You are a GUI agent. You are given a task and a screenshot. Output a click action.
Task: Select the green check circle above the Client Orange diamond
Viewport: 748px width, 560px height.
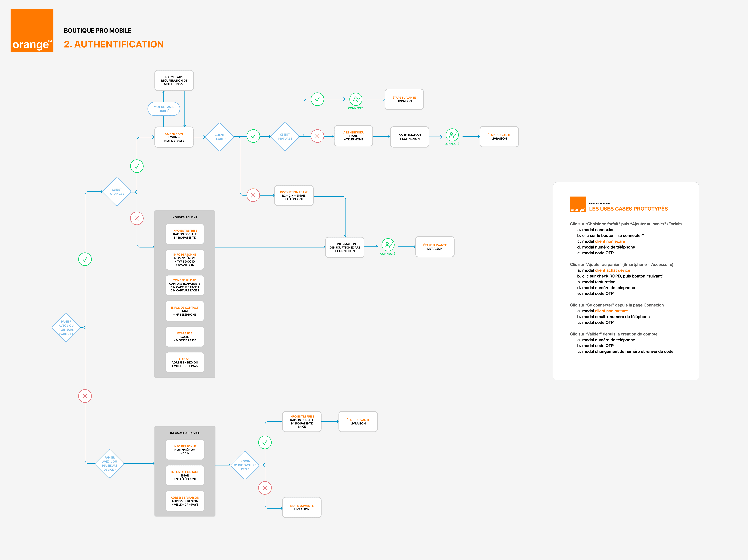[x=137, y=166]
